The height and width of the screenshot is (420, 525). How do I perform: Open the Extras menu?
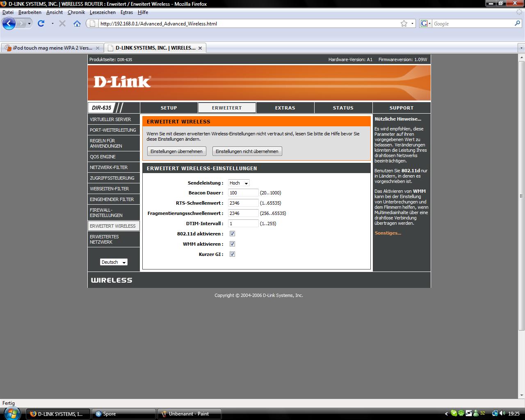pyautogui.click(x=126, y=12)
